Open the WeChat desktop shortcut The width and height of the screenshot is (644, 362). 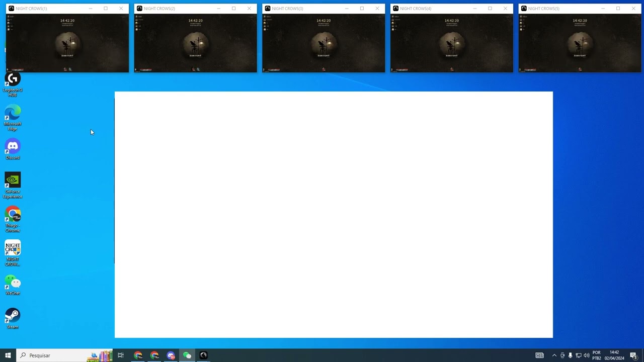coord(13,285)
